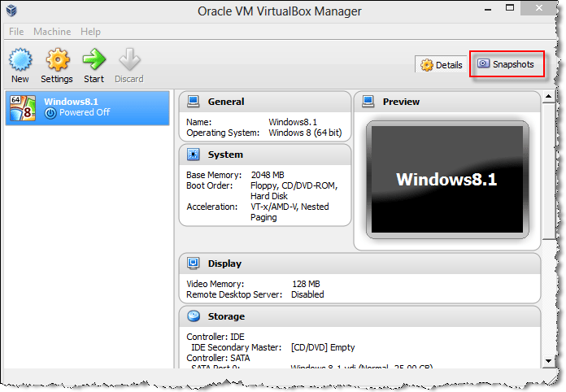The height and width of the screenshot is (392, 566).
Task: Click the Preview section header
Action: (447, 102)
